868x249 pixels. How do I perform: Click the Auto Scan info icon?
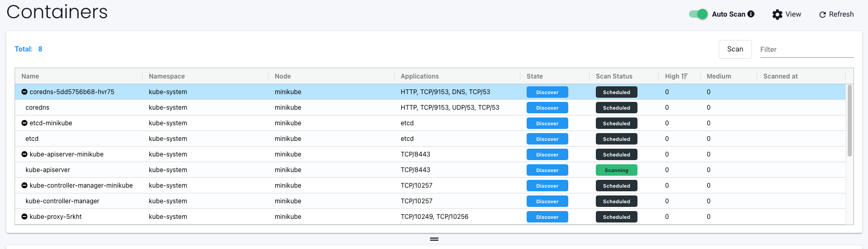(751, 14)
